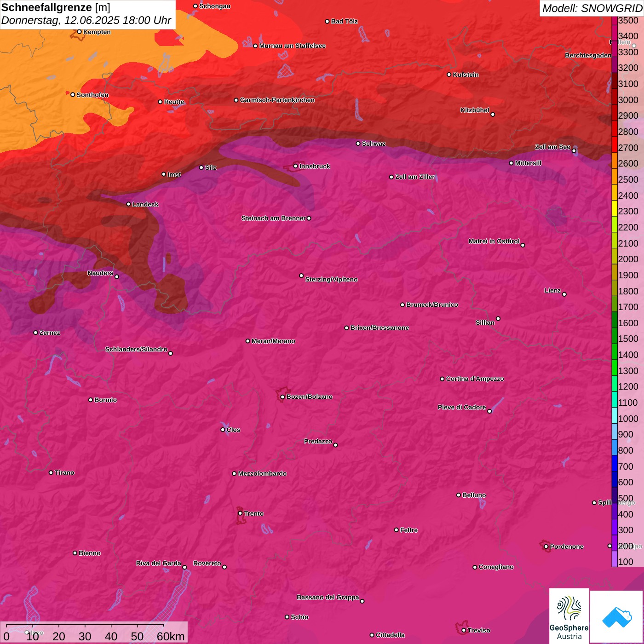Image resolution: width=644 pixels, height=644 pixels.
Task: Click the Brixen/Bressanone label
Action: point(379,328)
